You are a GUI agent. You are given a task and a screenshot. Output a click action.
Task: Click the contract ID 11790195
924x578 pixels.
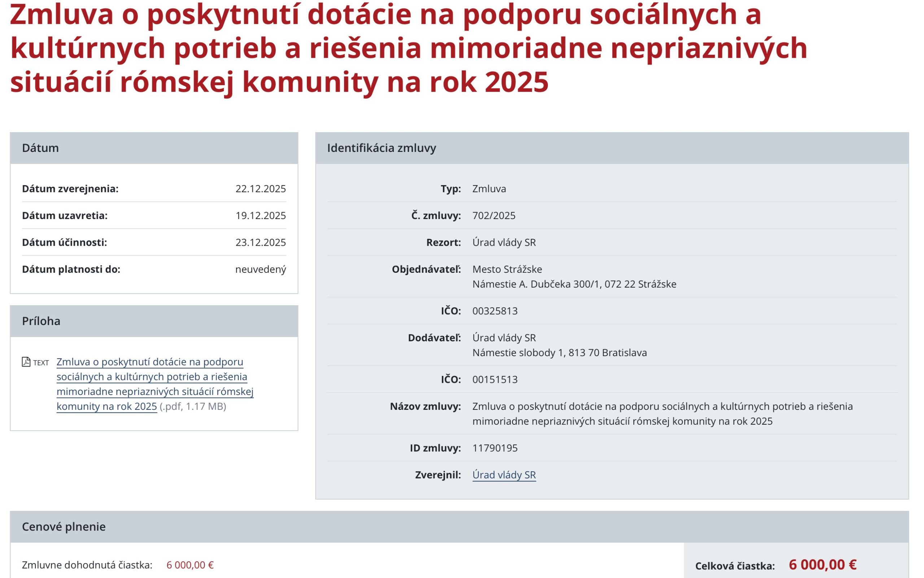(x=495, y=448)
